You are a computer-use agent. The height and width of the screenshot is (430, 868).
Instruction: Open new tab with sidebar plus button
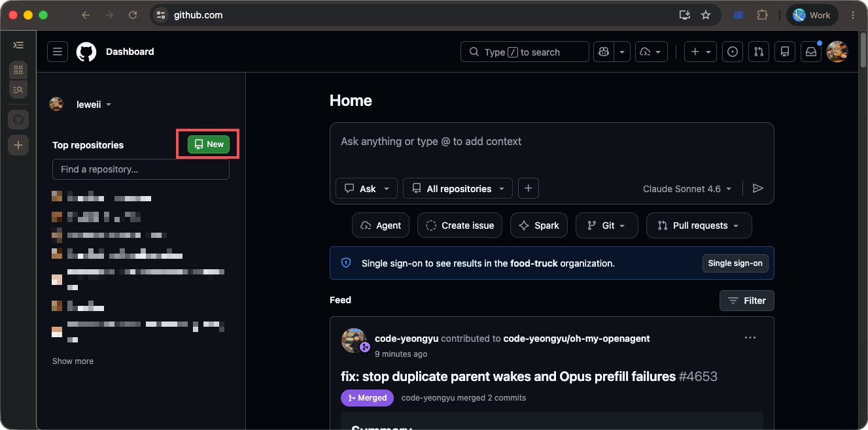pos(18,145)
